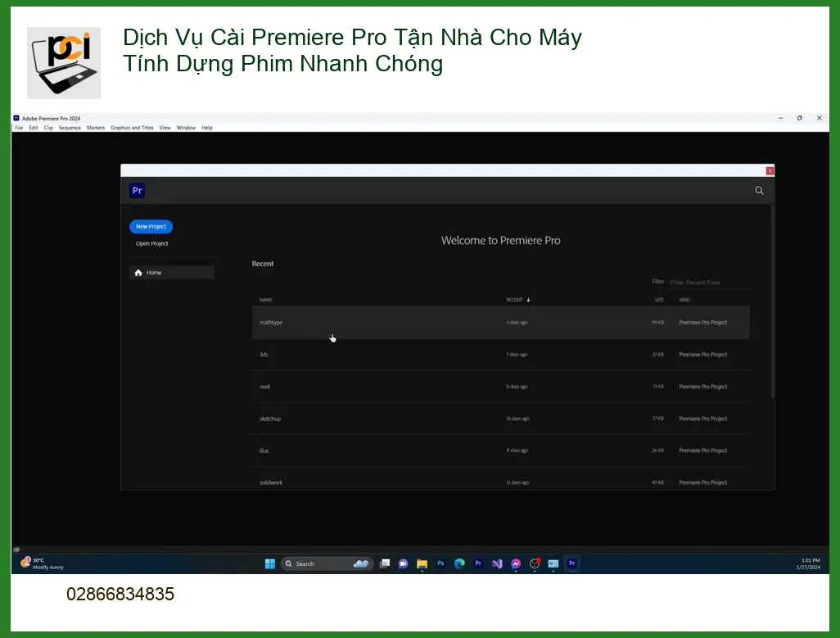Open the illus recent project
Viewport: 840px width, 638px height.
[x=501, y=450]
